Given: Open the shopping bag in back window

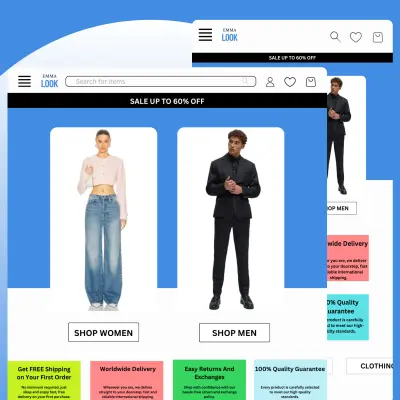Looking at the screenshot, I should pyautogui.click(x=378, y=37).
